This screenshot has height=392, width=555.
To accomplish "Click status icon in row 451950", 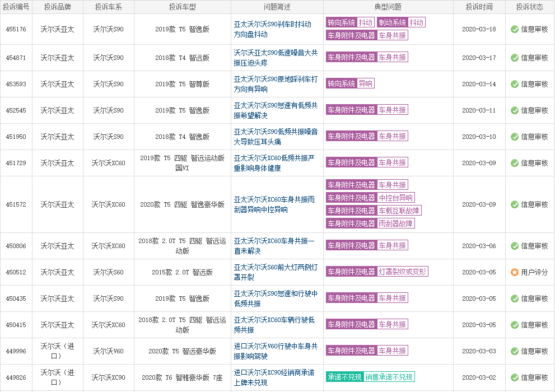I will coord(515,137).
